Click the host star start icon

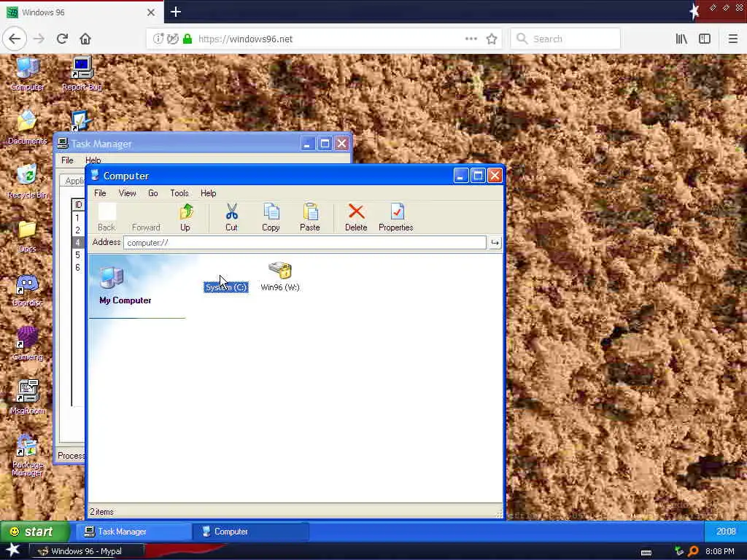[13, 550]
